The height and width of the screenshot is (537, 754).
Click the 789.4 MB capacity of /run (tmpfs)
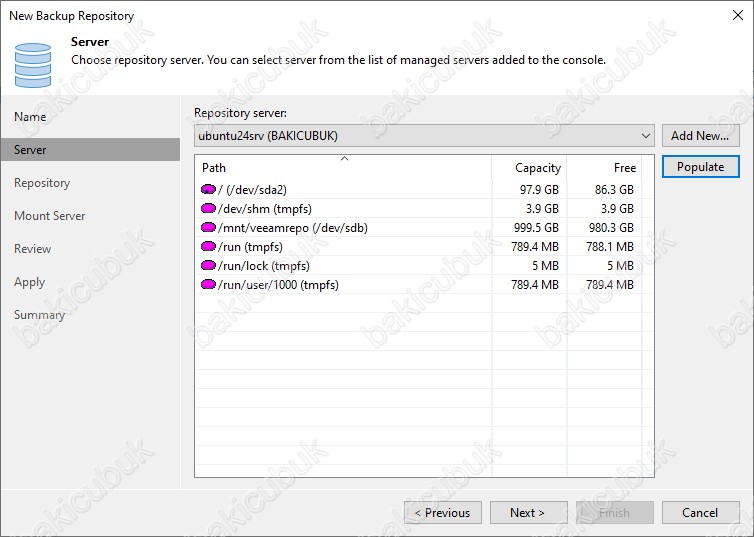(x=535, y=247)
